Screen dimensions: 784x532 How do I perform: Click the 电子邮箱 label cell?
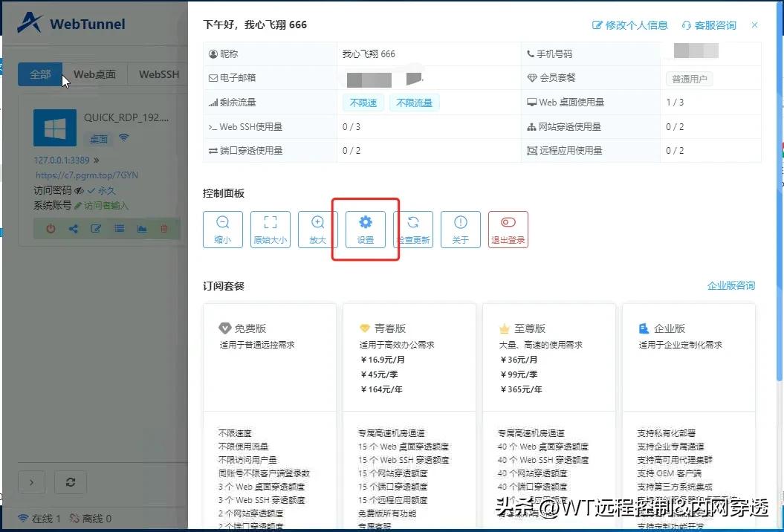click(x=270, y=78)
